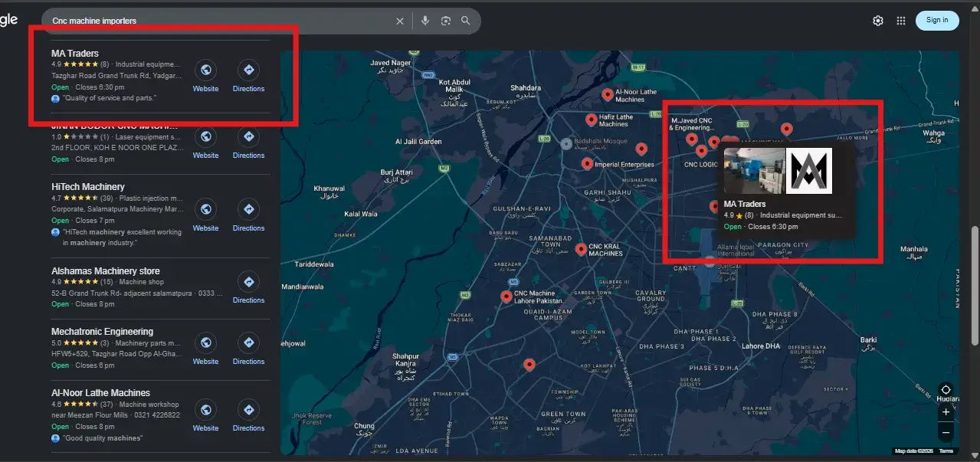Open Mechatronic Engineering listing title

(x=102, y=331)
